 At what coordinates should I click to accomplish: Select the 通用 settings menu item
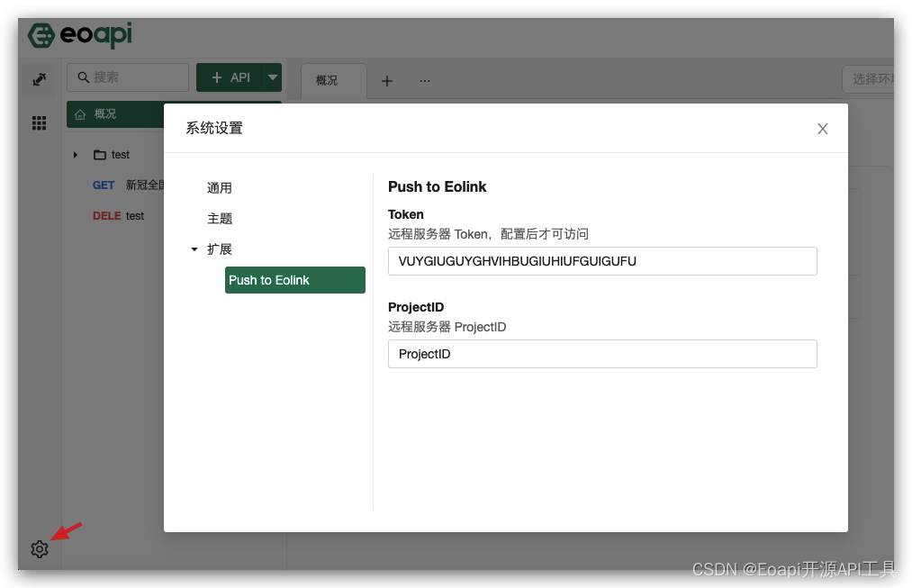pyautogui.click(x=220, y=188)
